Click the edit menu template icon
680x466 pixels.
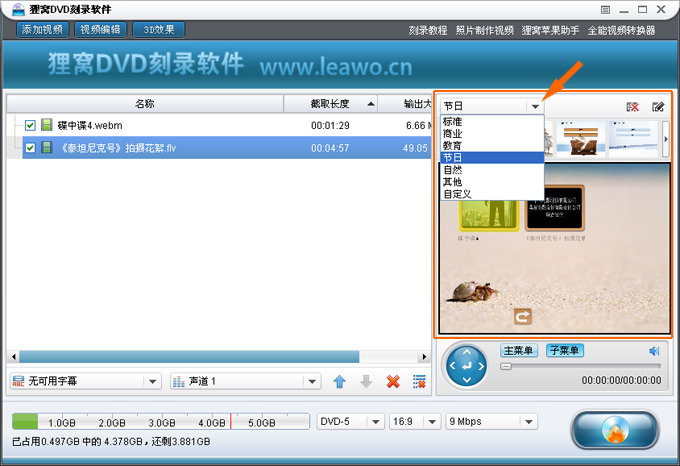(x=658, y=107)
